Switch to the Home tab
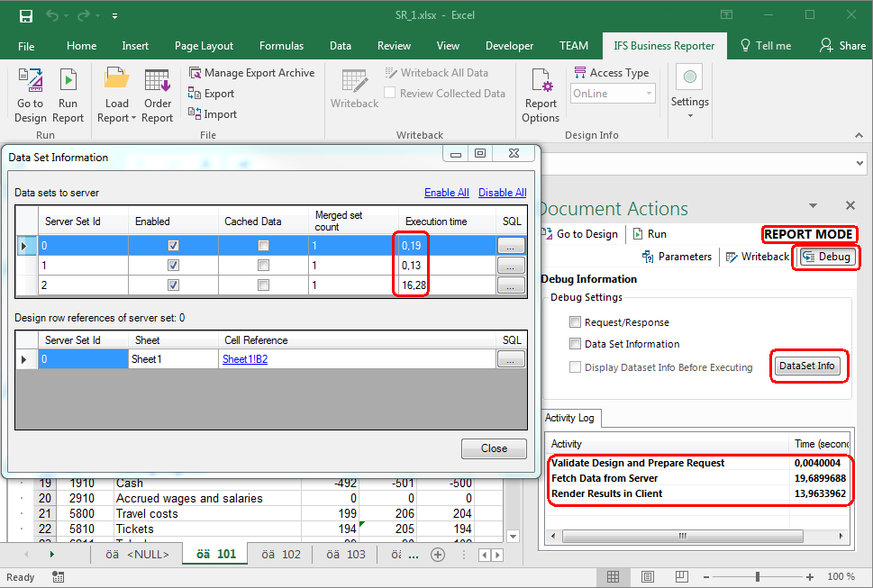Screen dimensions: 873x588 click(x=81, y=46)
